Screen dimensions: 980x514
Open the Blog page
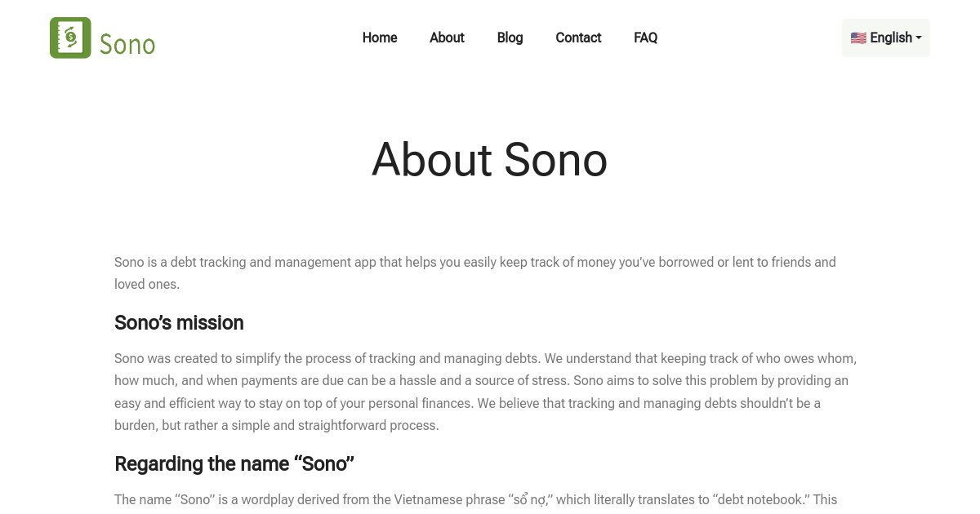pos(510,38)
